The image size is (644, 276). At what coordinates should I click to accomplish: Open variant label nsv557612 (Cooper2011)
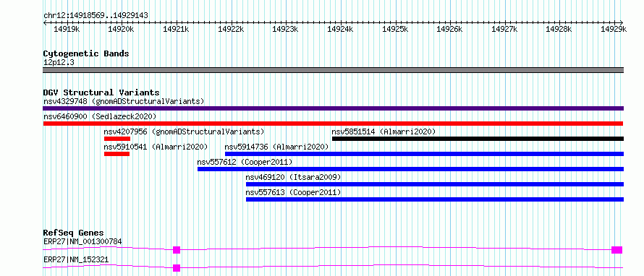[x=245, y=162]
